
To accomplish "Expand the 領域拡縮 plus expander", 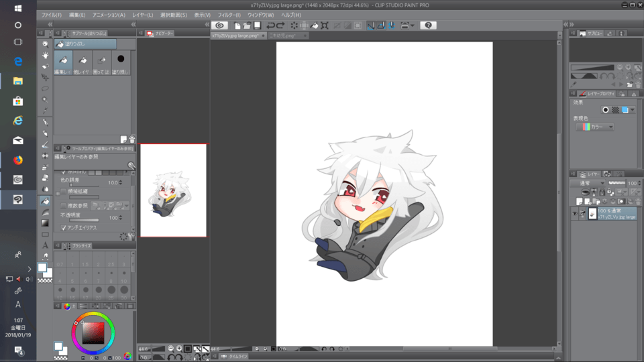I will click(x=58, y=192).
